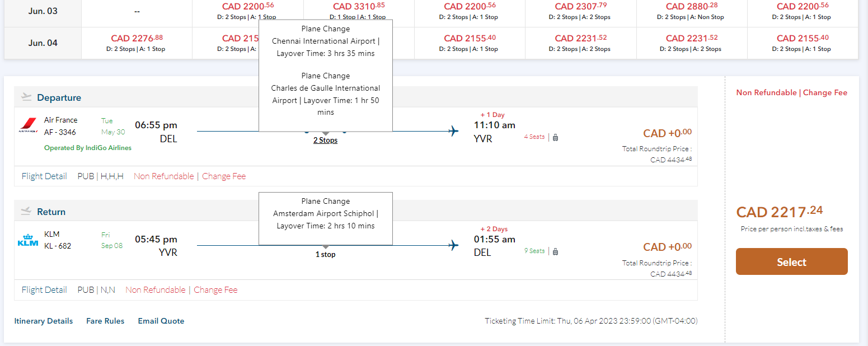Image resolution: width=868 pixels, height=346 pixels.
Task: Open Flight Detail for the departure flight
Action: point(44,176)
